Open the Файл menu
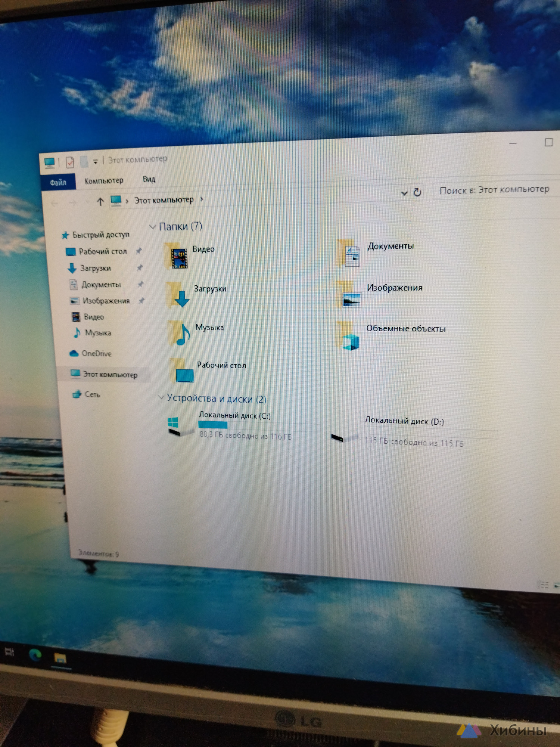The width and height of the screenshot is (560, 747). click(58, 182)
